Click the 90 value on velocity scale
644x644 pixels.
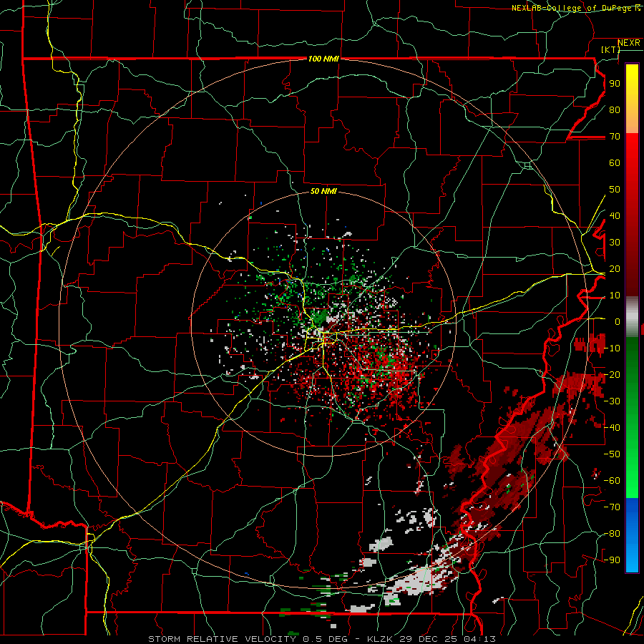(615, 84)
